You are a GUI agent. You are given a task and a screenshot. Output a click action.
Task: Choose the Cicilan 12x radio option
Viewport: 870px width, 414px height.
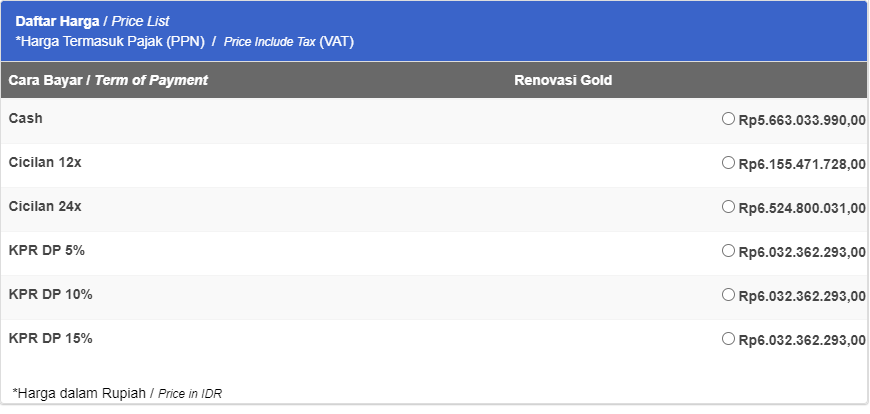pos(728,163)
